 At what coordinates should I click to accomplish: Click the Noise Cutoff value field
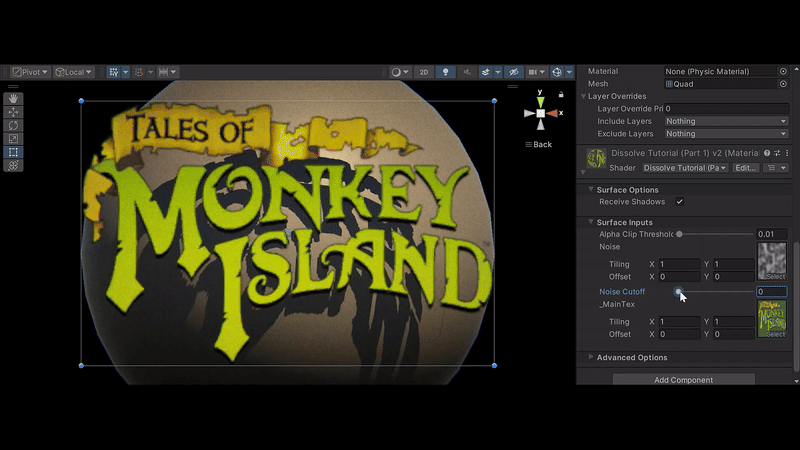(771, 291)
